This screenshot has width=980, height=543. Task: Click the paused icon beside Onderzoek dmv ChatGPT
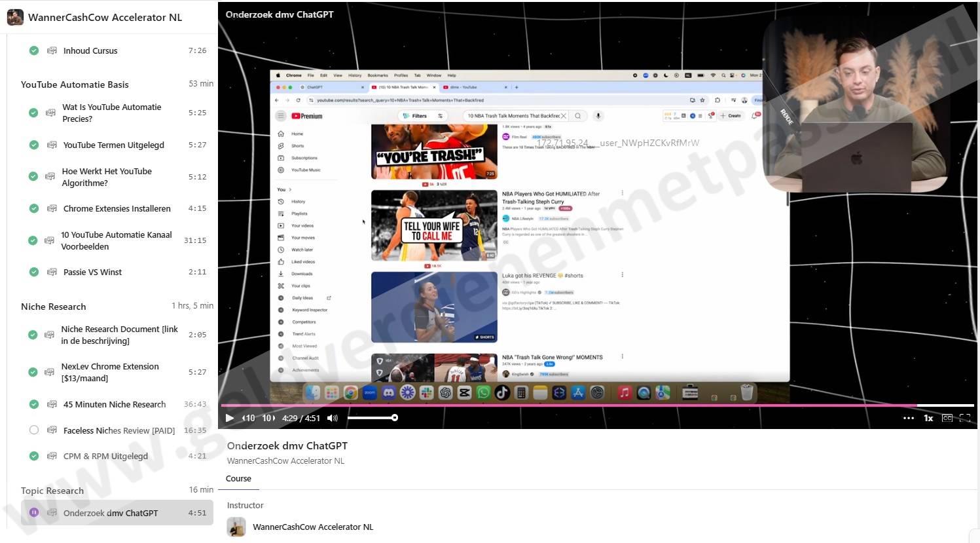pos(34,513)
